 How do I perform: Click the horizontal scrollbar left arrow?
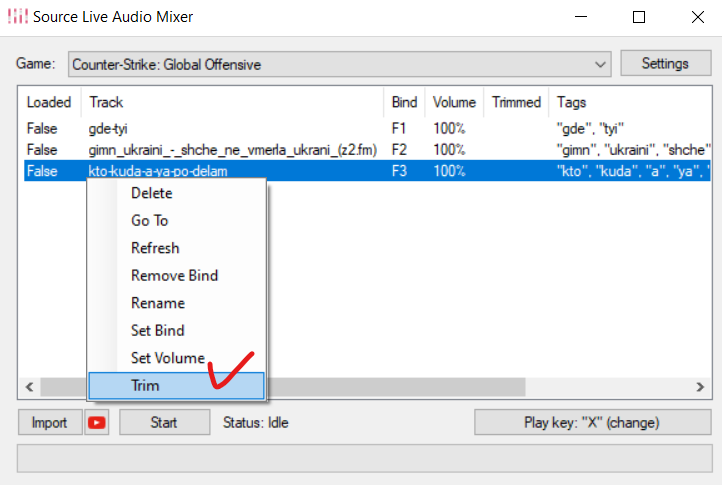pyautogui.click(x=30, y=385)
